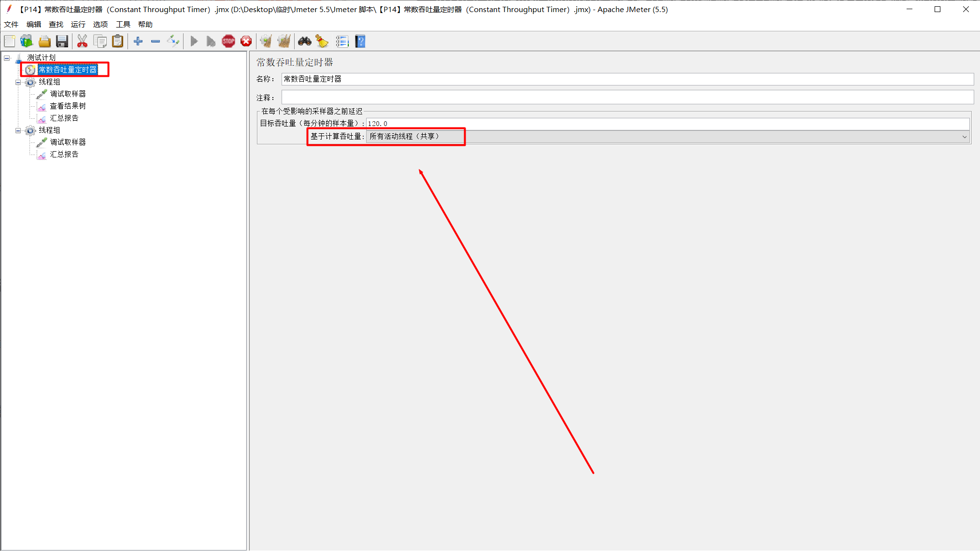Screen dimensions: 980x551
Task: Click the Cut scissors icon
Action: pos(82,42)
